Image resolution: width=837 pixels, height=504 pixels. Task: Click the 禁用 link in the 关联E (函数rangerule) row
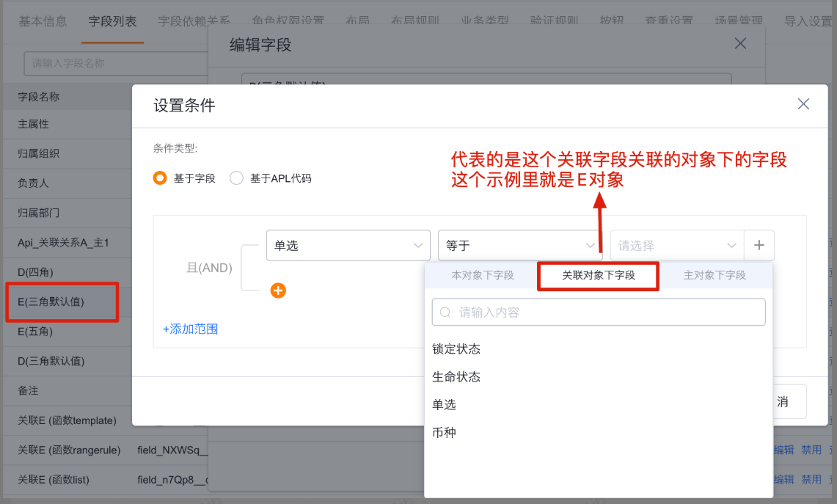pyautogui.click(x=811, y=450)
